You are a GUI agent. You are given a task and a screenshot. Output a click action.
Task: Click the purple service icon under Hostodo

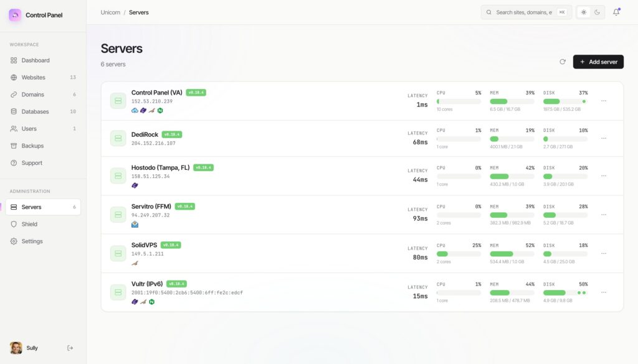coord(135,185)
